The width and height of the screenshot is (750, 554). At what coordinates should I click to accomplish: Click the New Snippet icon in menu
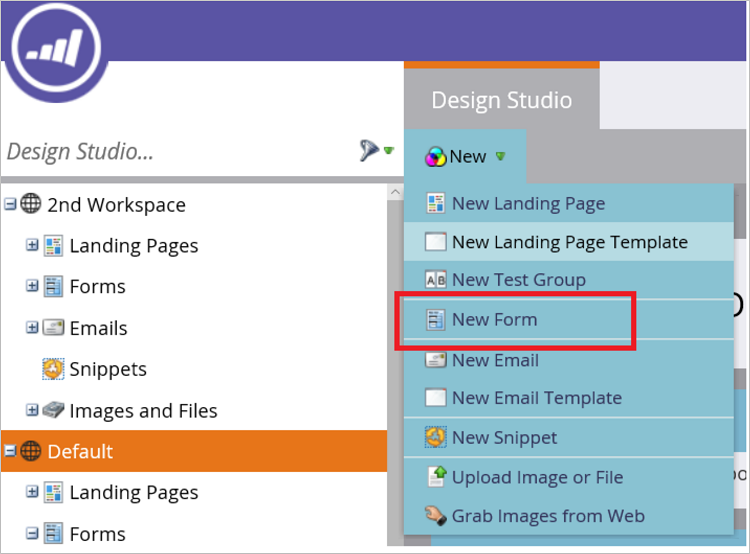(435, 438)
